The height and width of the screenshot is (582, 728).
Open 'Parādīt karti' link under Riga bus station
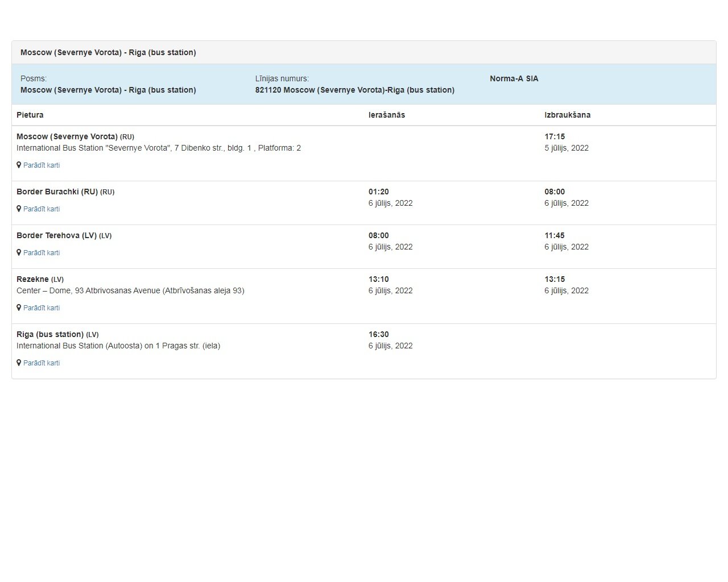[42, 363]
